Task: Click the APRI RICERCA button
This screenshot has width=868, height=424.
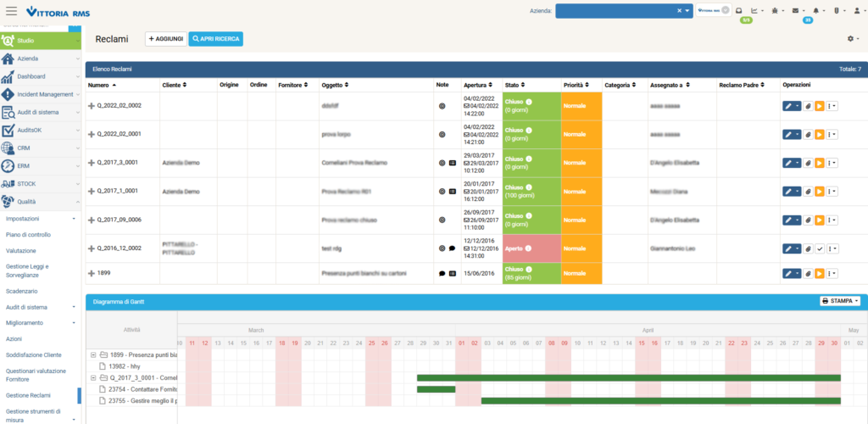Action: 216,39
